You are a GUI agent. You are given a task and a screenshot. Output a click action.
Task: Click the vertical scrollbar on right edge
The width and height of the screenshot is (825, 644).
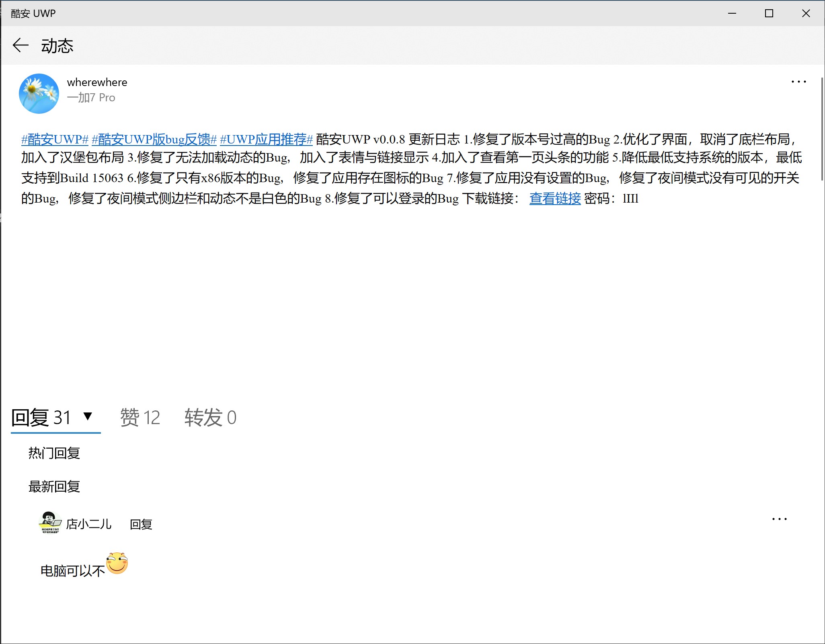tap(822, 129)
